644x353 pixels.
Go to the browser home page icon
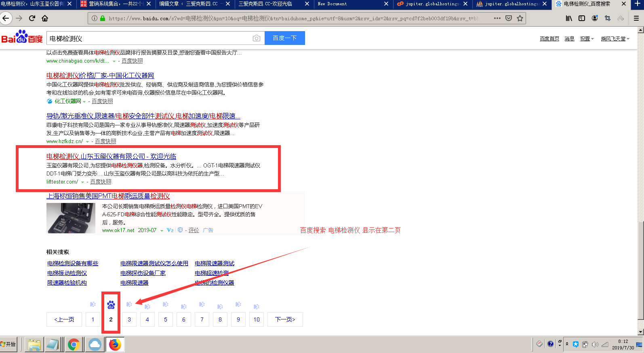click(x=45, y=18)
